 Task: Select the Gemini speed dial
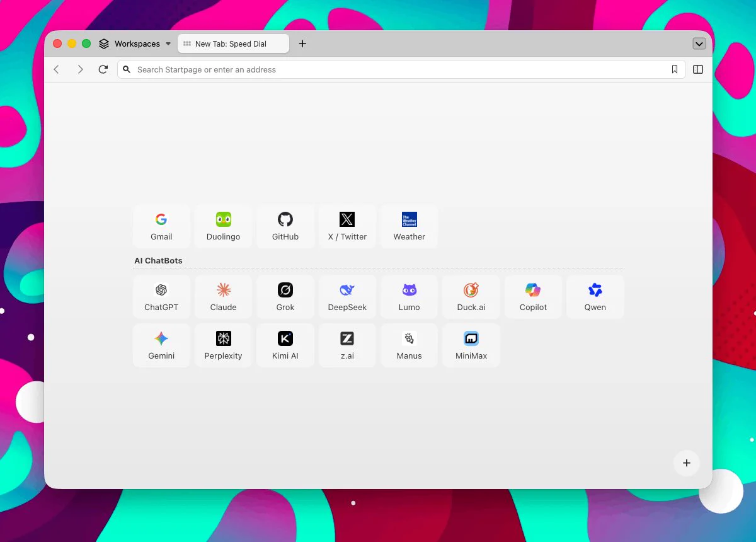[161, 345]
